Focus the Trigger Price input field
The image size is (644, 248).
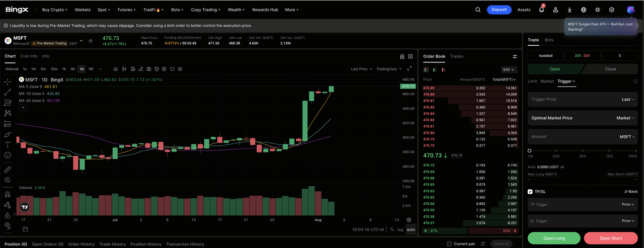(x=583, y=100)
